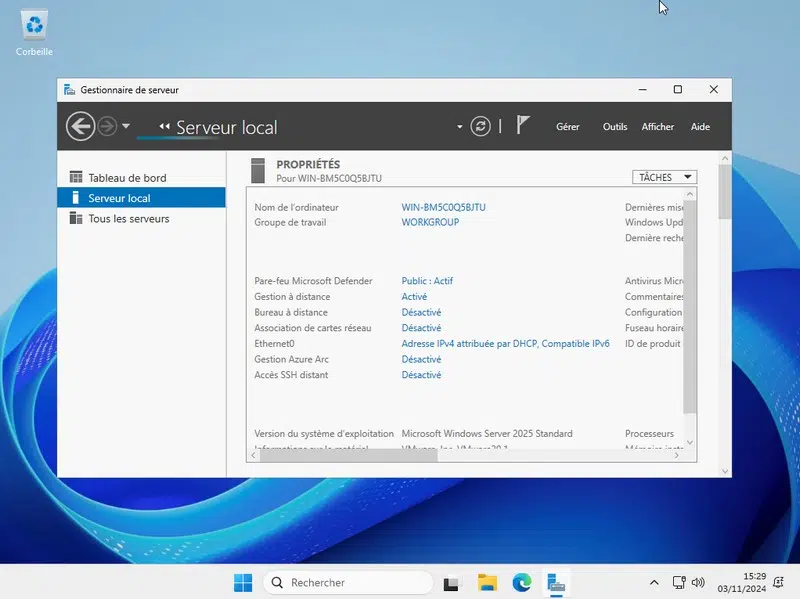This screenshot has height=599, width=800.
Task: Launch Microsoft Edge from the taskbar
Action: coord(522,582)
